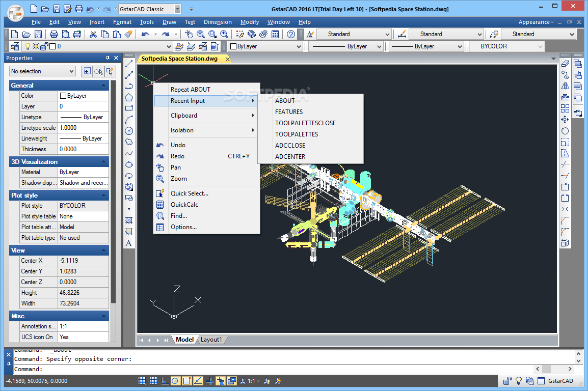Toggle Object Snap Tracking in status bar
Image resolution: width=588 pixels, height=391 pixels.
pyautogui.click(x=198, y=381)
